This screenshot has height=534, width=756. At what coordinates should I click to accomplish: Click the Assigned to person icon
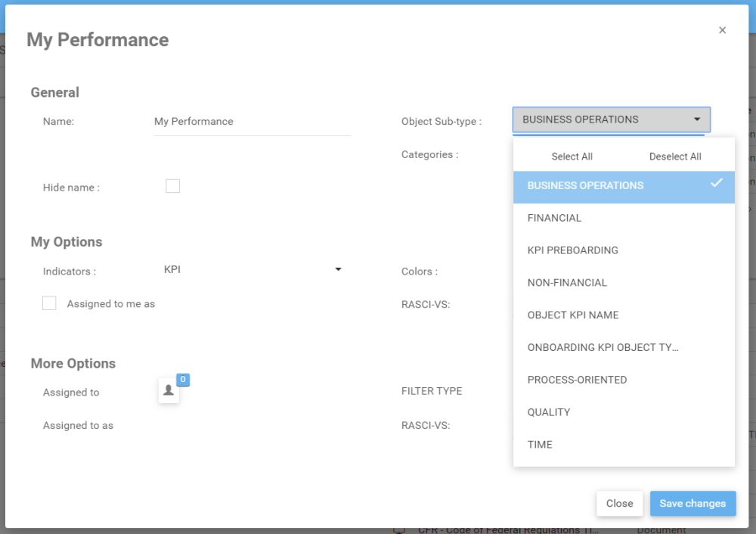169,390
